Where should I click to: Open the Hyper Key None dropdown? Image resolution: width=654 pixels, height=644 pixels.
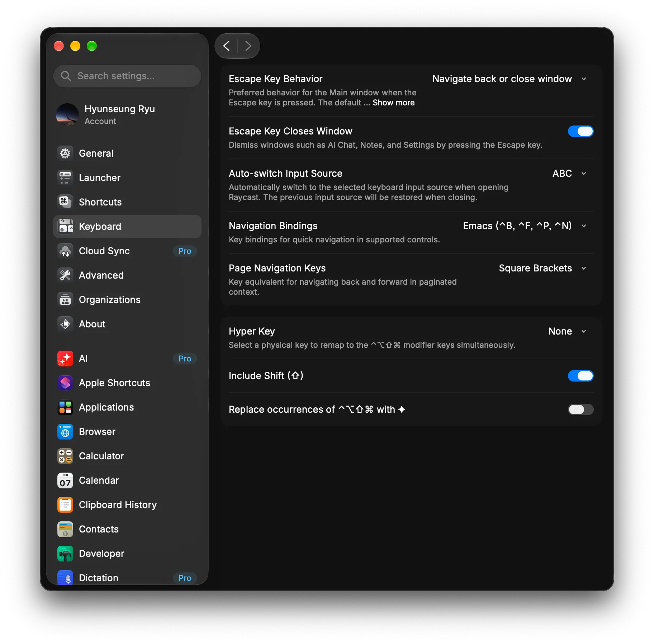pos(568,331)
